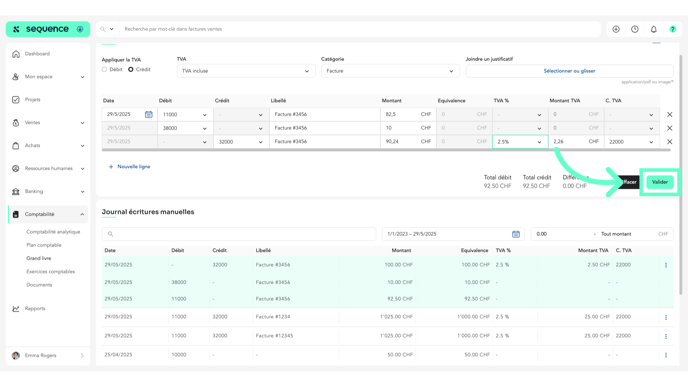Open the Débit 38000 account dropdown
This screenshot has width=688, height=387.
(x=185, y=128)
